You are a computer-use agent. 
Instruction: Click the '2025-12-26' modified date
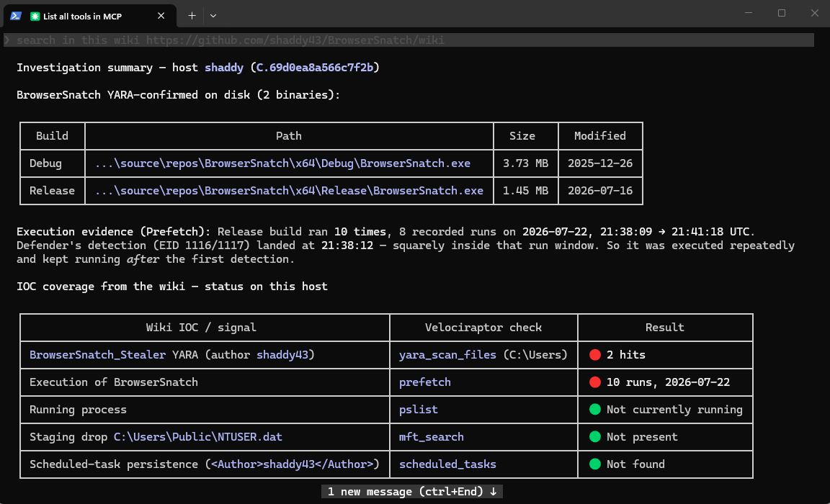pos(599,163)
